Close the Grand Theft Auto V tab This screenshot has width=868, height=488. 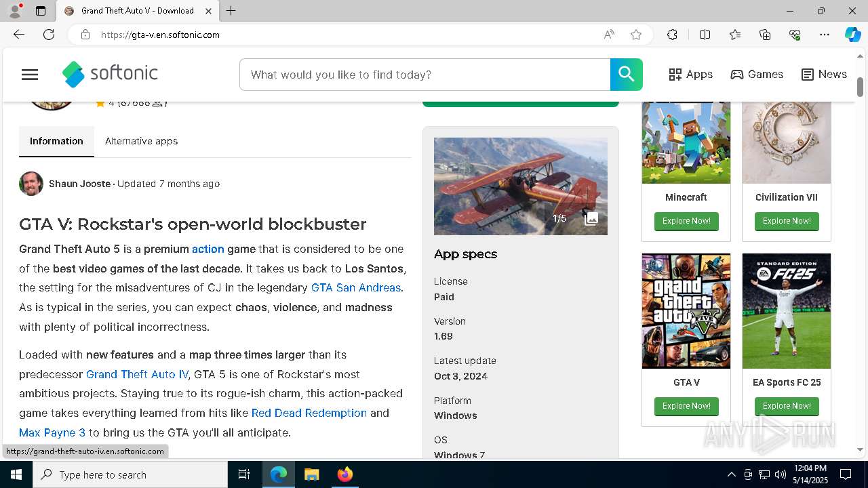click(x=209, y=11)
